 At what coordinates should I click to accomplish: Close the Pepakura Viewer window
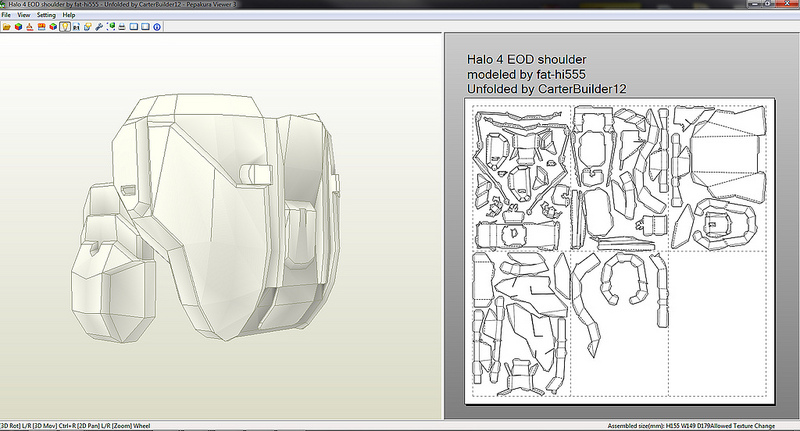click(786, 4)
